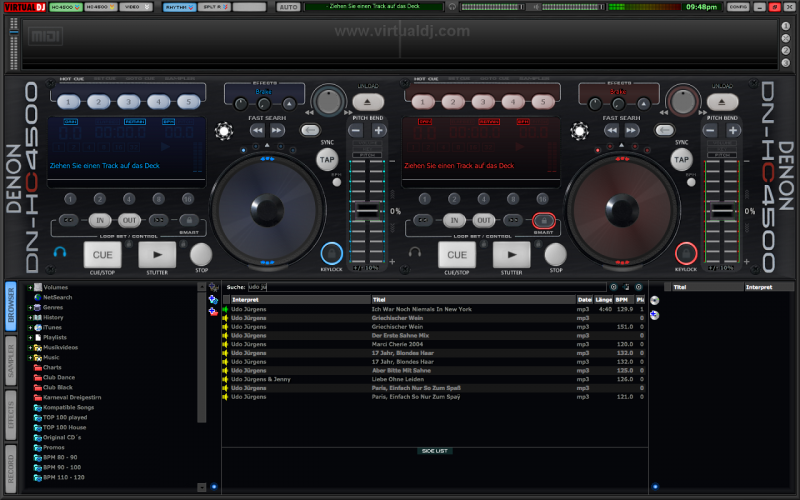The image size is (800, 500).
Task: Click hot cue 1 on left deck
Action: (x=68, y=102)
